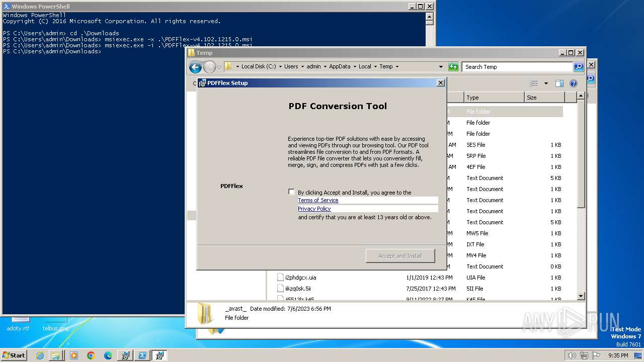Switch to PowerShell from the taskbar
644x362 pixels.
(x=142, y=355)
